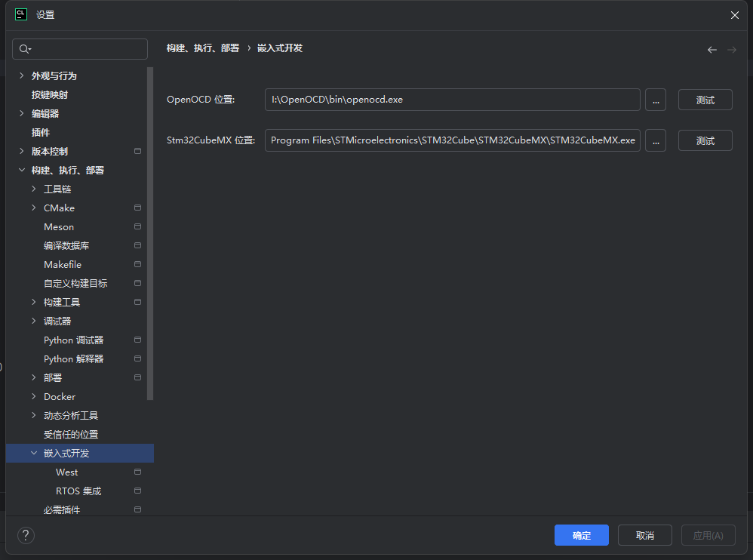Click project-level icon beside Makefile
753x560 pixels.
(137, 265)
